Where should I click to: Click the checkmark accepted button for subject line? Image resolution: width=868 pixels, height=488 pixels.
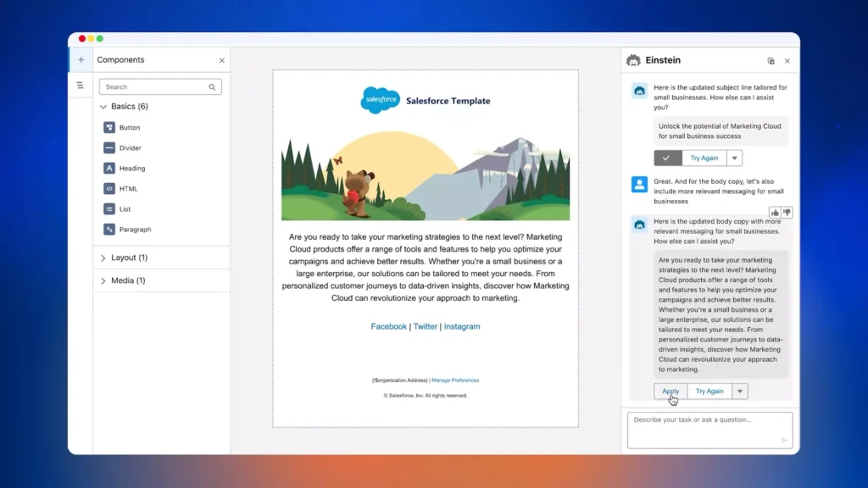(668, 158)
